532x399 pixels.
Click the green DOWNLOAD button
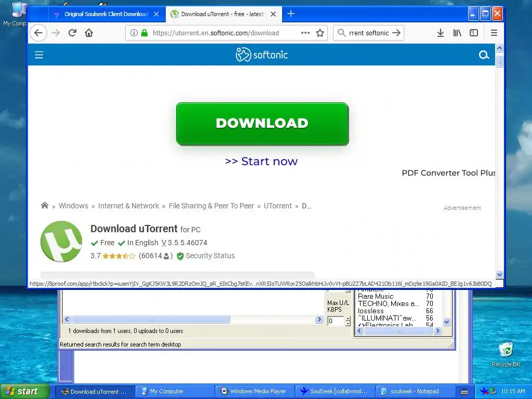[262, 124]
